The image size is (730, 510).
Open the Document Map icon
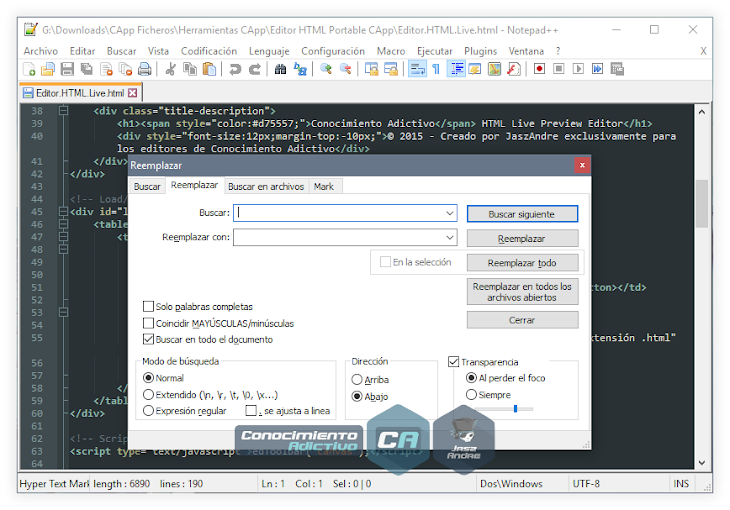tap(494, 69)
